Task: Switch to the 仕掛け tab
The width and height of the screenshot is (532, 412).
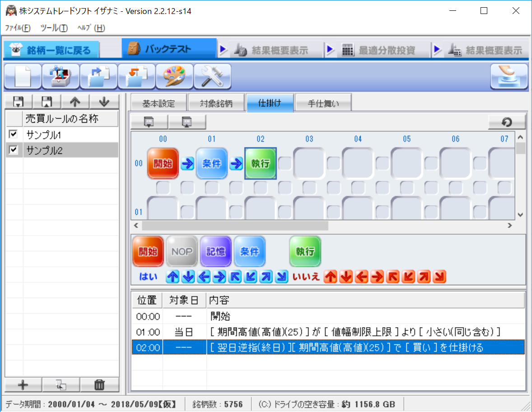Action: click(270, 103)
